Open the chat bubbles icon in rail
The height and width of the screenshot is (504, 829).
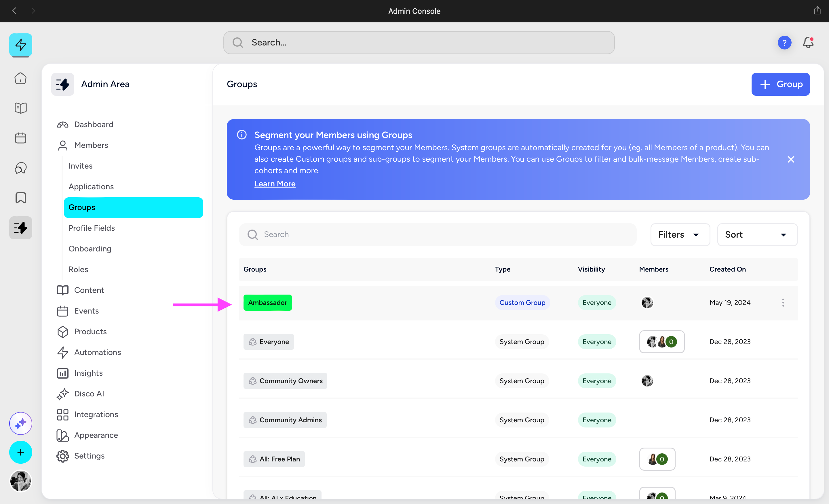coord(20,168)
